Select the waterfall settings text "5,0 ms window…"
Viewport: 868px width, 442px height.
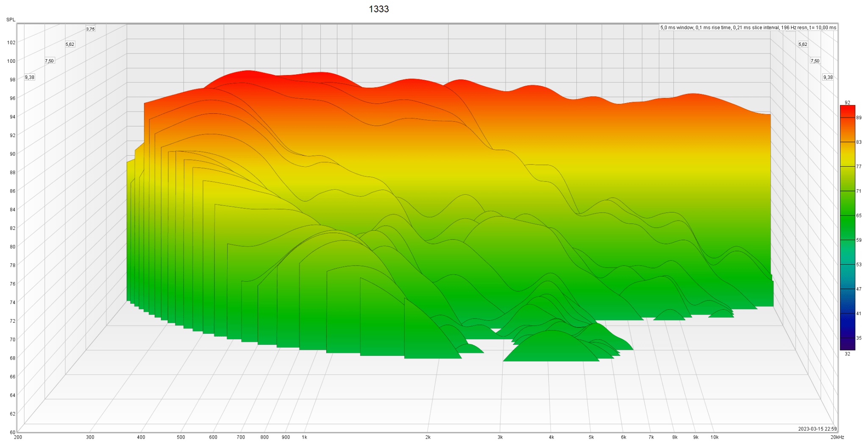(x=748, y=28)
